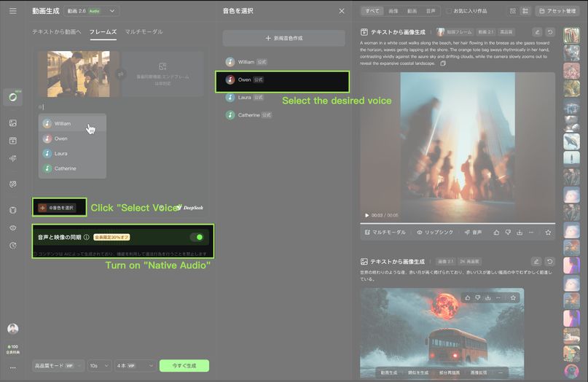This screenshot has height=382, width=588.
Task: Click the 今すぐ生成 generate button
Action: click(x=184, y=365)
